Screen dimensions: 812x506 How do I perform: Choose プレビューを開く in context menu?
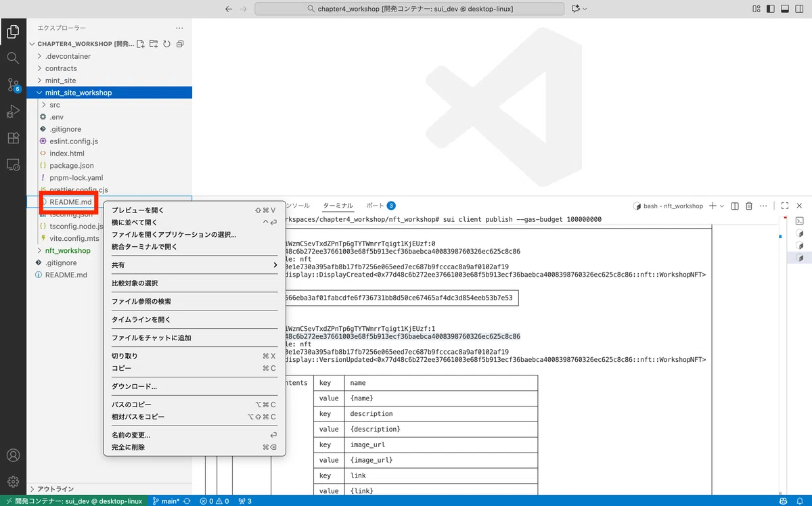tap(195, 210)
